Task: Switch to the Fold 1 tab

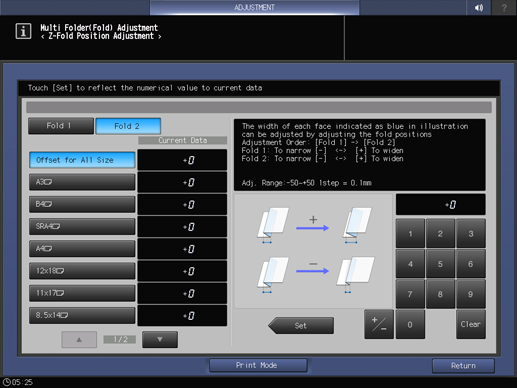Action: tap(61, 126)
